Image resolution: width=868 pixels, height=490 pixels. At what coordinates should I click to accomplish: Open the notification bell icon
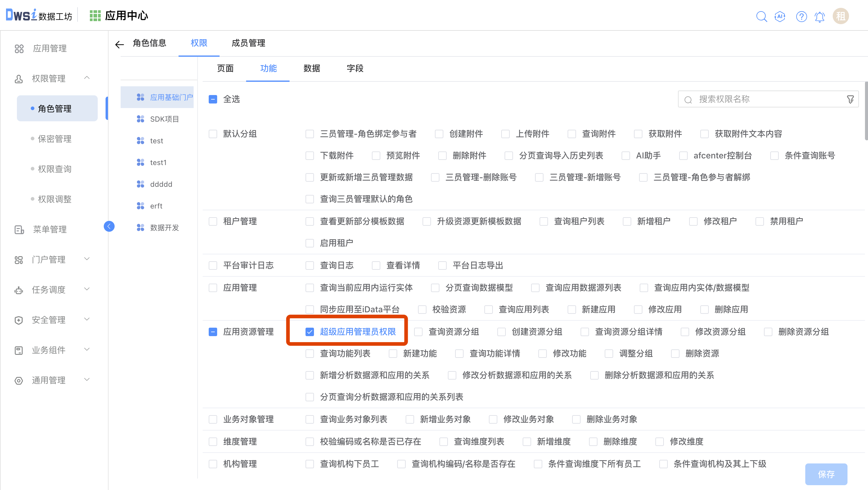[819, 16]
